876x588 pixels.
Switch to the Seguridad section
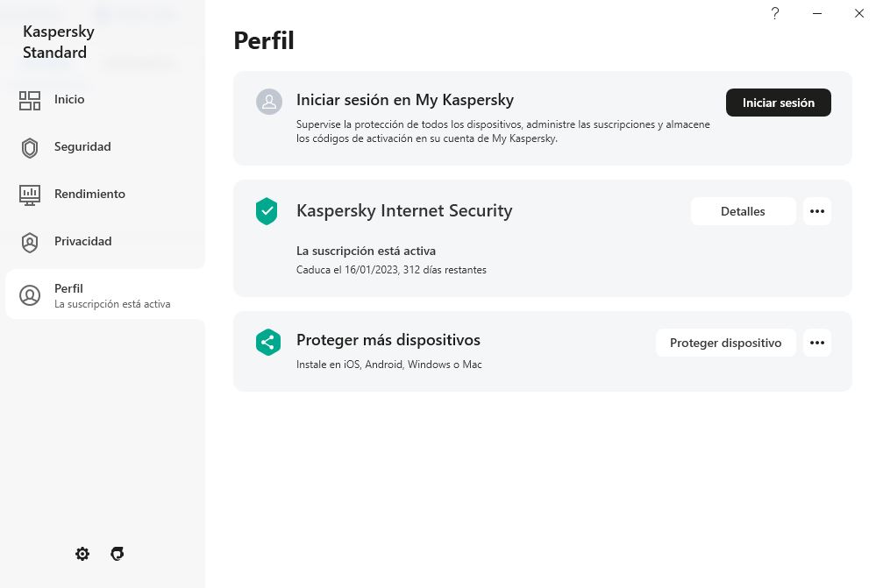coord(82,147)
